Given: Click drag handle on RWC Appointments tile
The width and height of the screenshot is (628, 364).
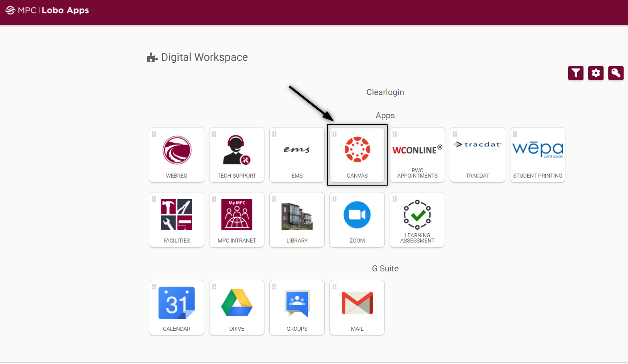Looking at the screenshot, I should point(395,134).
